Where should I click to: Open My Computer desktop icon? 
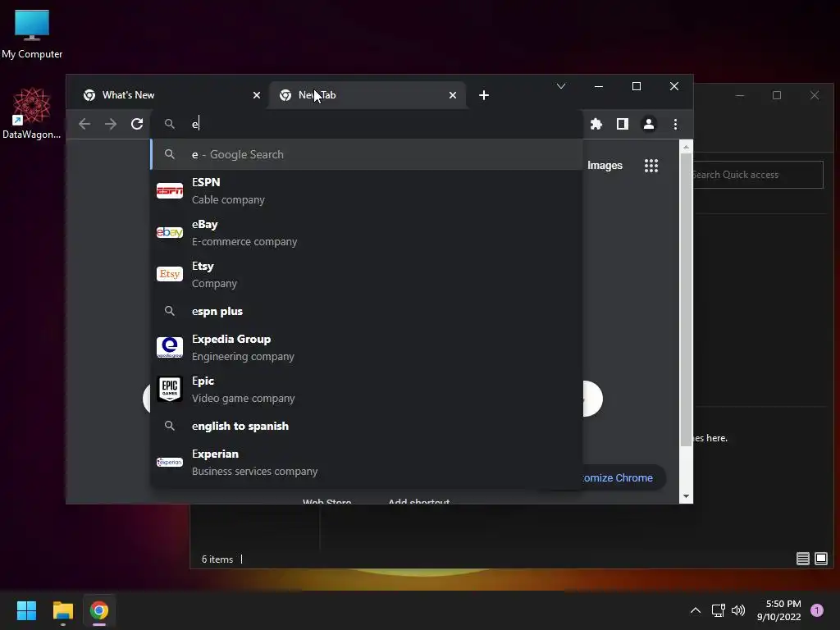pyautogui.click(x=32, y=34)
